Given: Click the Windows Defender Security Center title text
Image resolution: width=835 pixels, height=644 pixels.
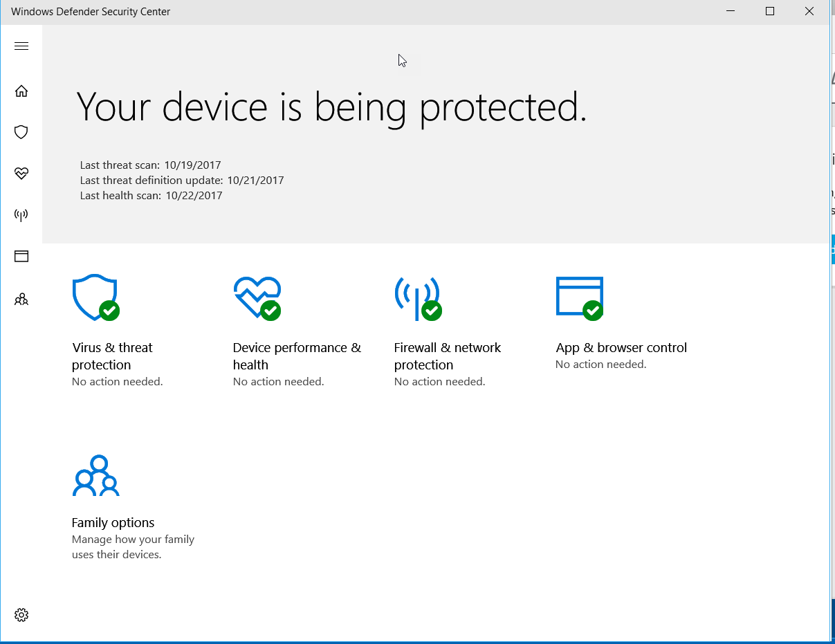Looking at the screenshot, I should point(91,12).
